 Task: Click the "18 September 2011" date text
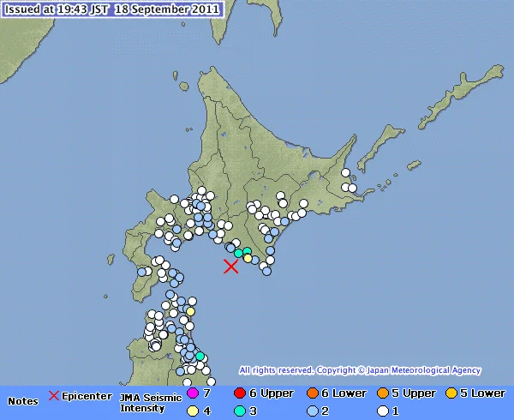point(167,9)
